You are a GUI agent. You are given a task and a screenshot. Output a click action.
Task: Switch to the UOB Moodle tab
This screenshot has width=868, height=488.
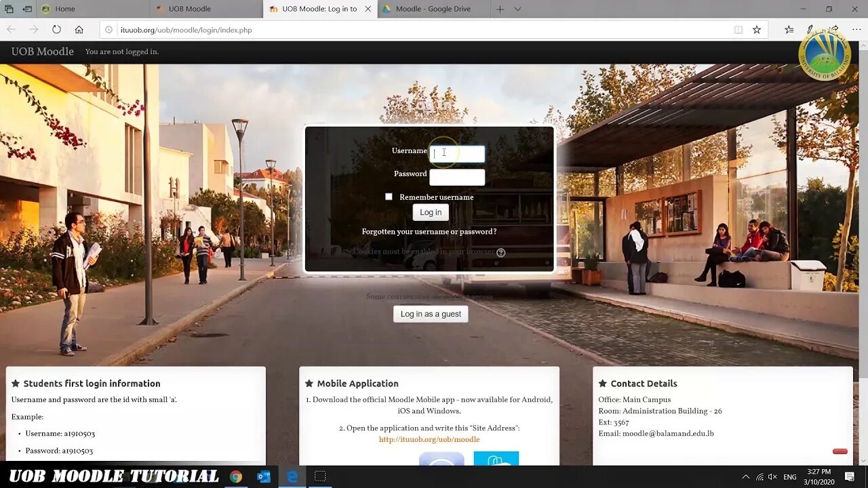pos(206,9)
